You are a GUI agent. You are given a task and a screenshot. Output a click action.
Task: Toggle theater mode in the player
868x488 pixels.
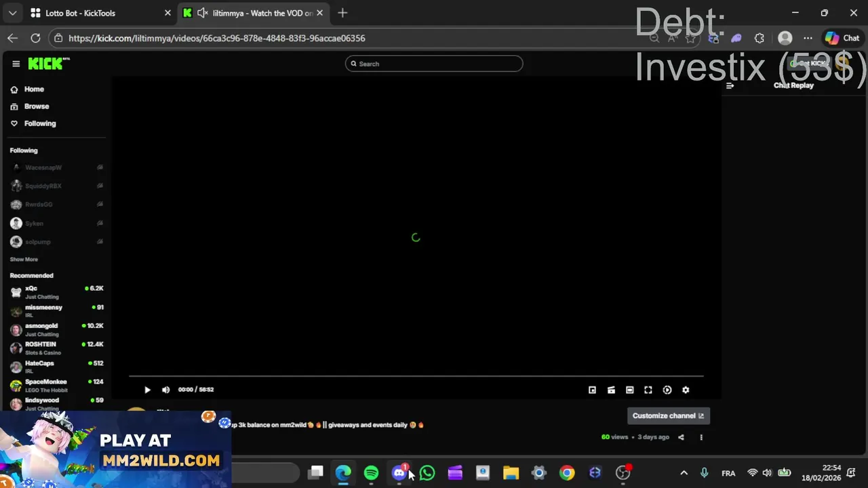629,390
